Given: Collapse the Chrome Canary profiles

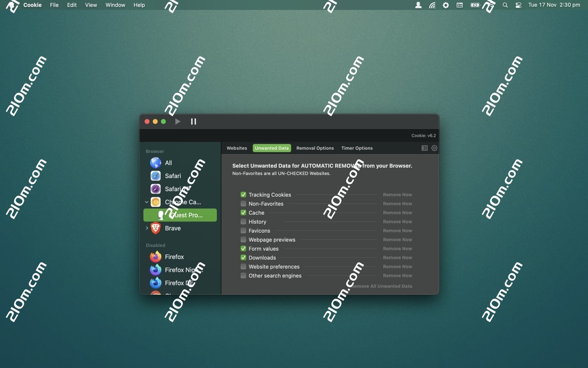Looking at the screenshot, I should pos(147,202).
